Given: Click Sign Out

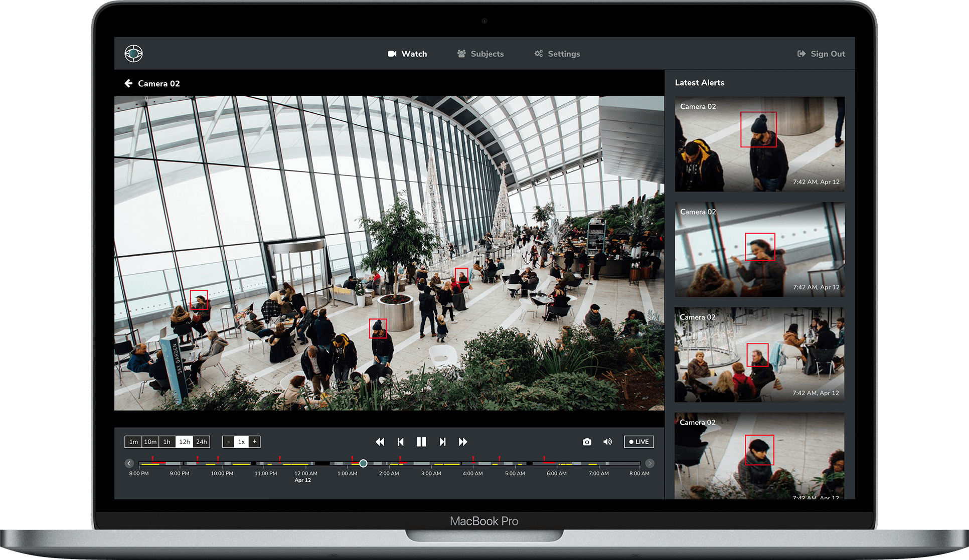Looking at the screenshot, I should coord(821,54).
